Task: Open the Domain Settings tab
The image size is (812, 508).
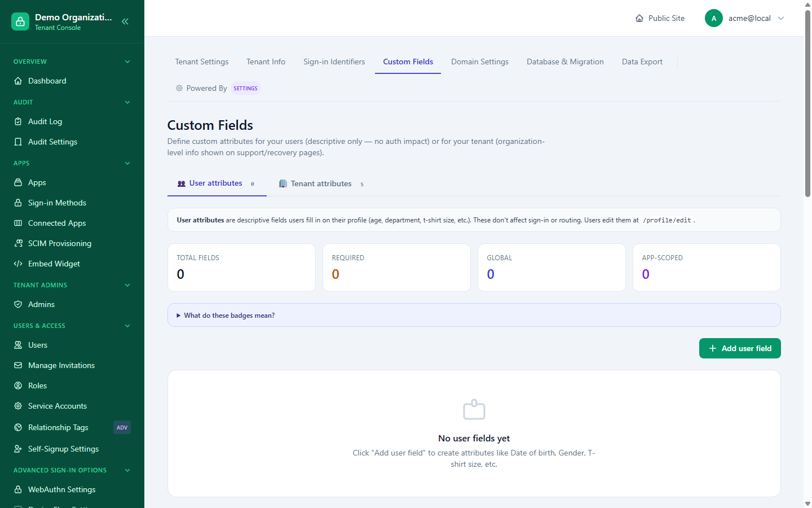Action: coord(480,62)
